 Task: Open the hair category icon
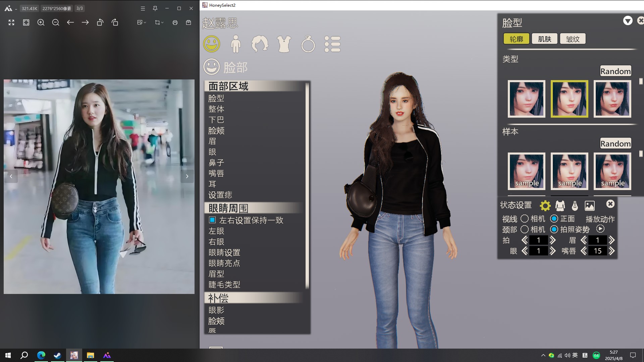[260, 44]
